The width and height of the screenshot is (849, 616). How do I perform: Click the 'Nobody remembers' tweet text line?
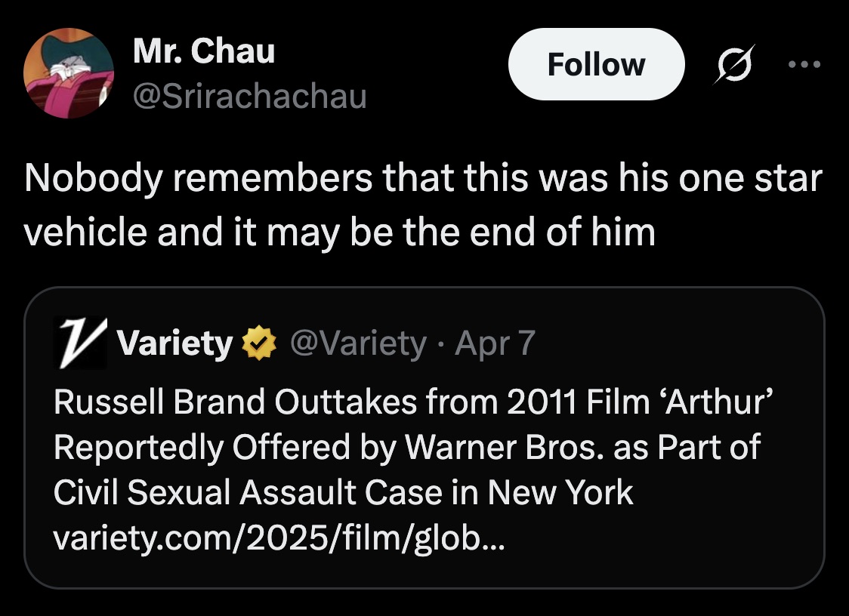(x=423, y=180)
